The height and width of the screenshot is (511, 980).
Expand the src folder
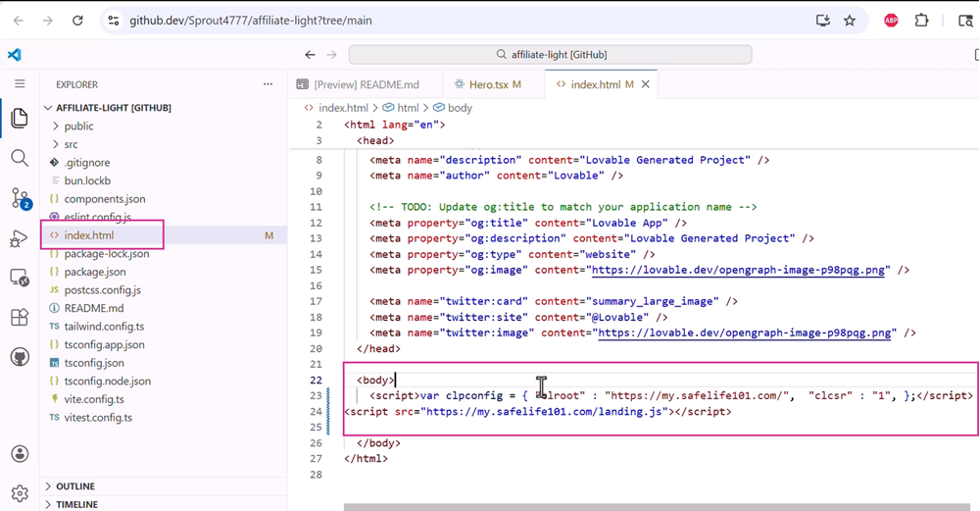pos(71,144)
